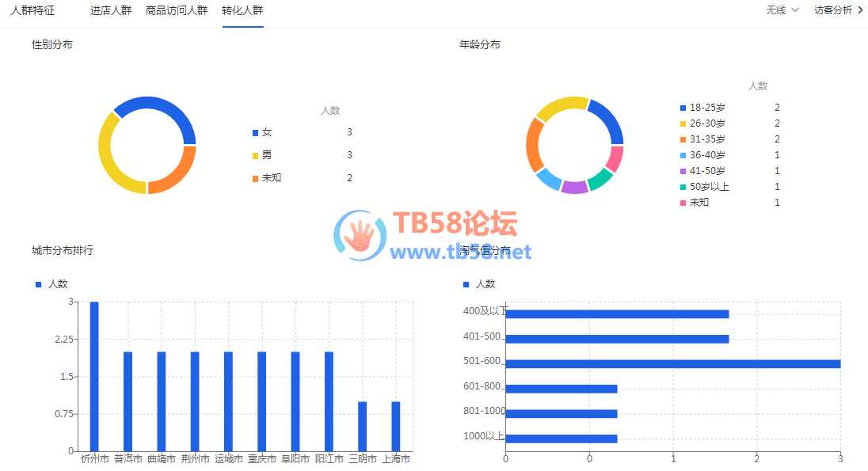Click the 31-35岁 orange legend icon
868x471 pixels.
683,139
